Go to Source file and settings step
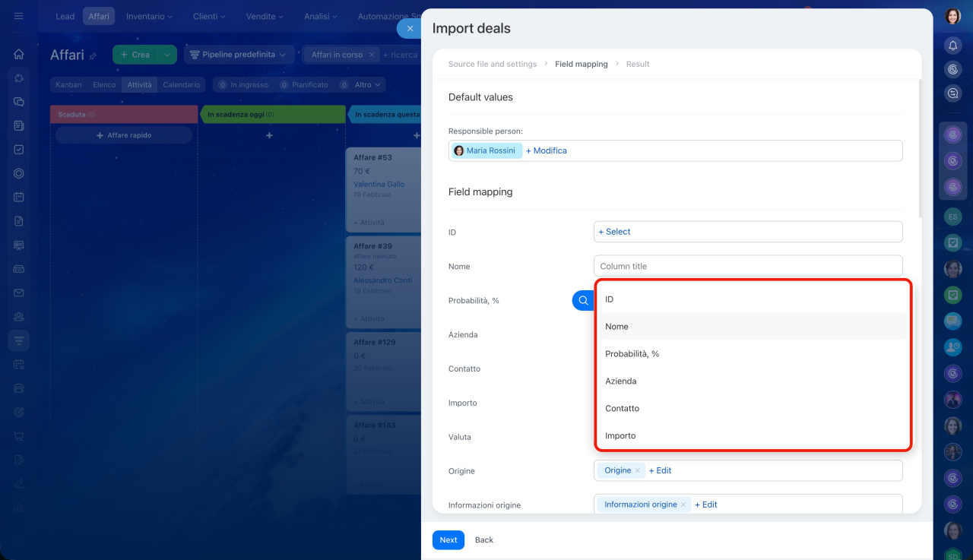The height and width of the screenshot is (560, 973). coord(492,65)
